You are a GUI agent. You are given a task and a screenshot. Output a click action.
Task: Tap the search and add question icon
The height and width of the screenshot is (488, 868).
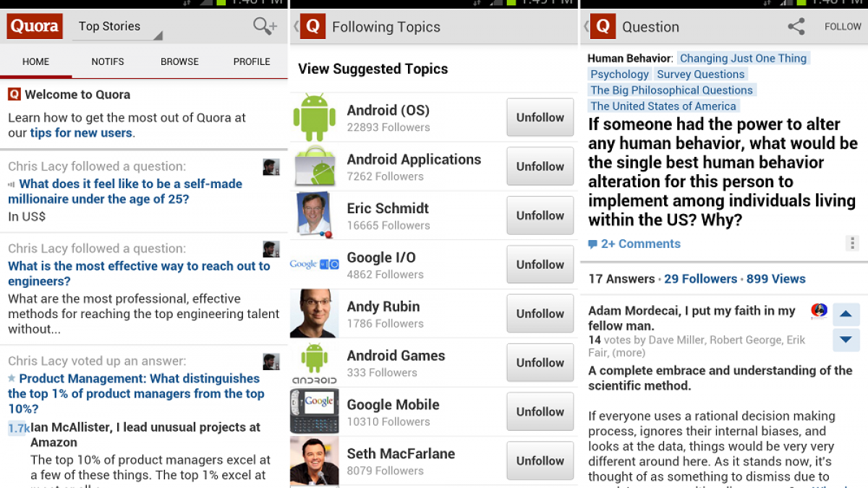coord(265,27)
